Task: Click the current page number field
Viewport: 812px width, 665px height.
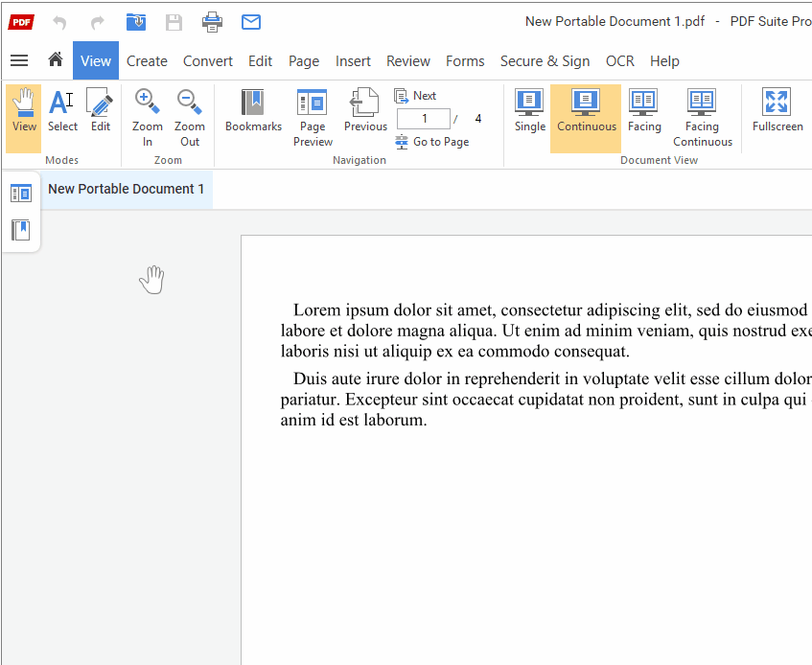Action: pos(424,119)
